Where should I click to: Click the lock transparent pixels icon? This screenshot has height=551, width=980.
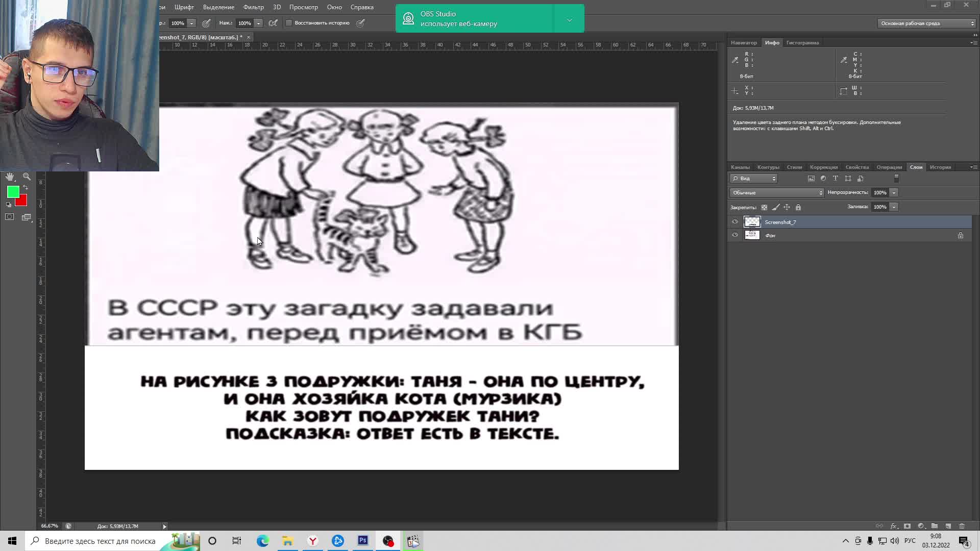click(764, 207)
